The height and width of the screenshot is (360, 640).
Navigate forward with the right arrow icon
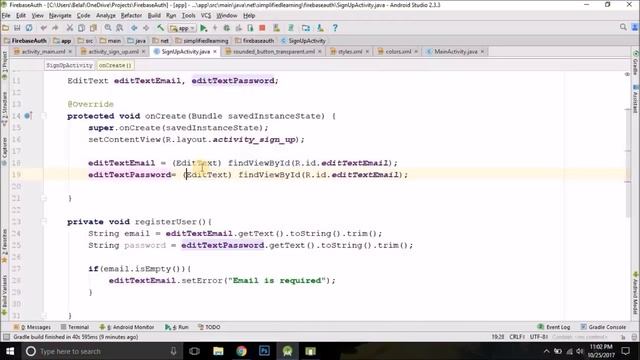146,28
